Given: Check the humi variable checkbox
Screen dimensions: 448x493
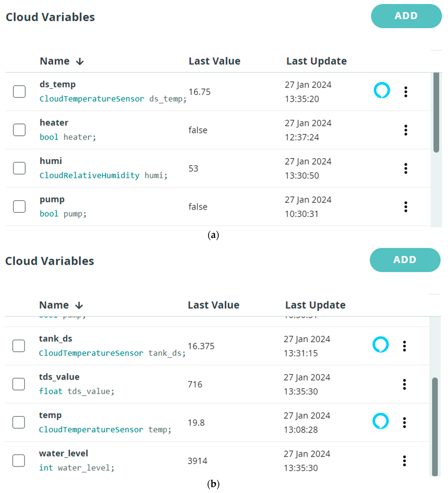Looking at the screenshot, I should (x=19, y=168).
